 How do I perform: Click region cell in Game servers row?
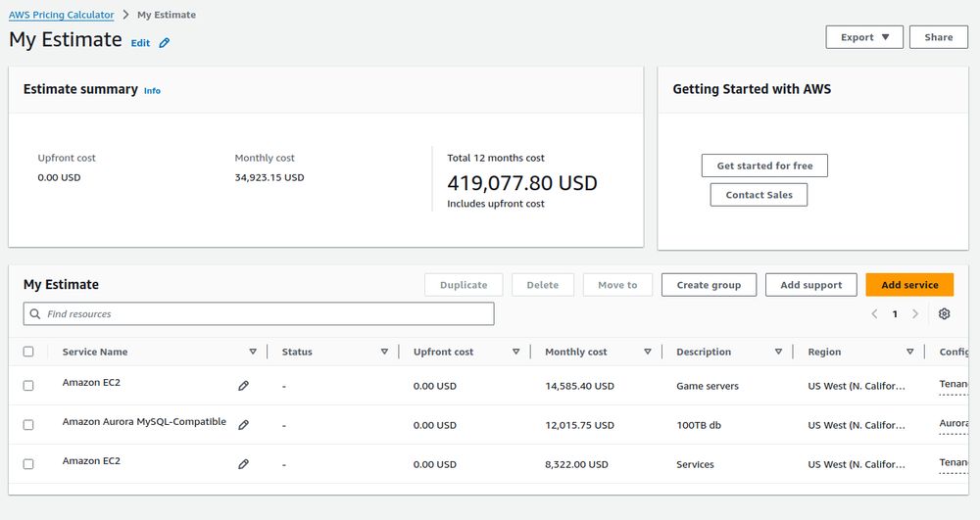pyautogui.click(x=857, y=386)
